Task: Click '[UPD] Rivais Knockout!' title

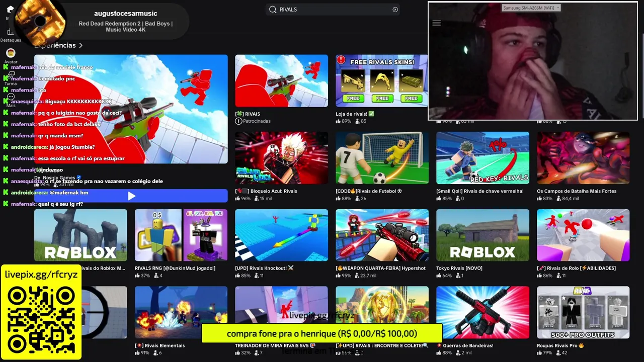Action: (x=264, y=268)
